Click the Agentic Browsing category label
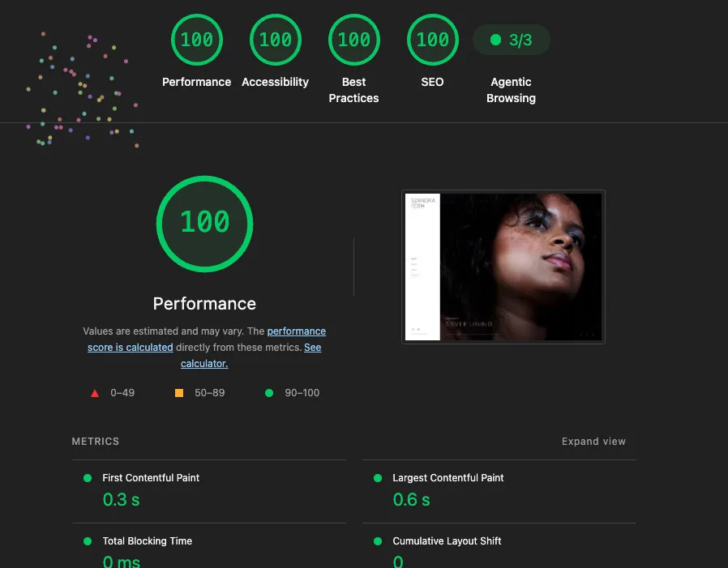This screenshot has height=568, width=728. click(512, 90)
